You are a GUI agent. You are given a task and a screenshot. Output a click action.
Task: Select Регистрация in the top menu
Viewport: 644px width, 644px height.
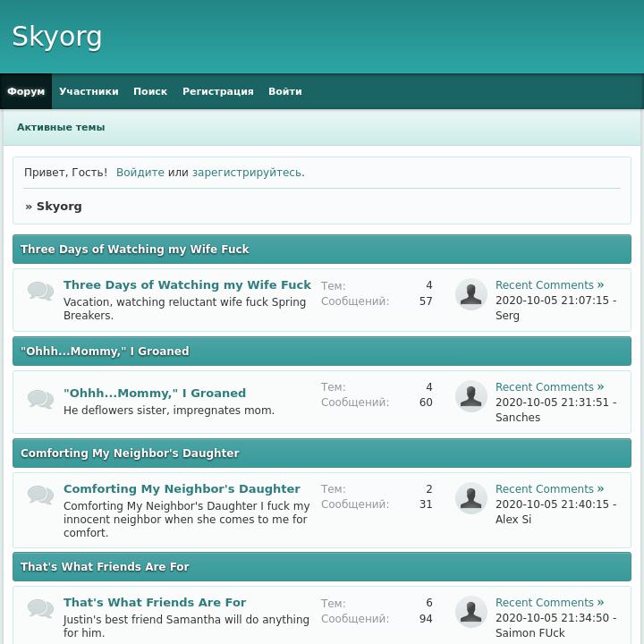click(x=218, y=91)
